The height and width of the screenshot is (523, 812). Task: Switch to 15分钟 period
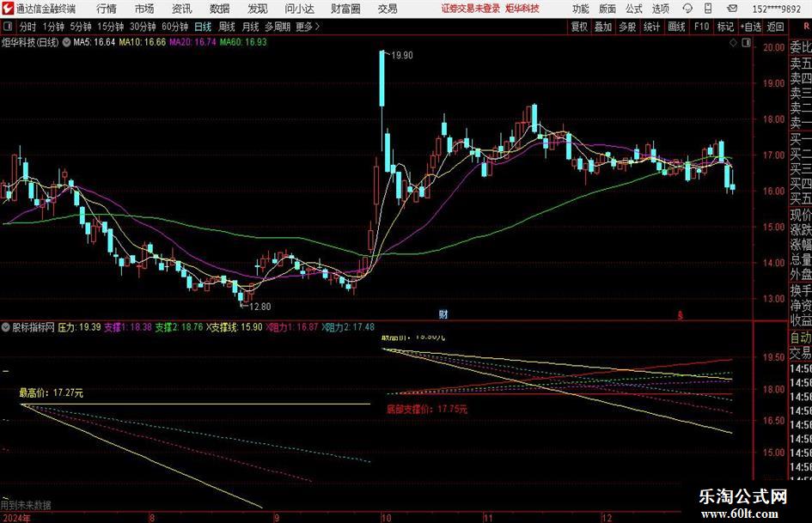pos(110,27)
